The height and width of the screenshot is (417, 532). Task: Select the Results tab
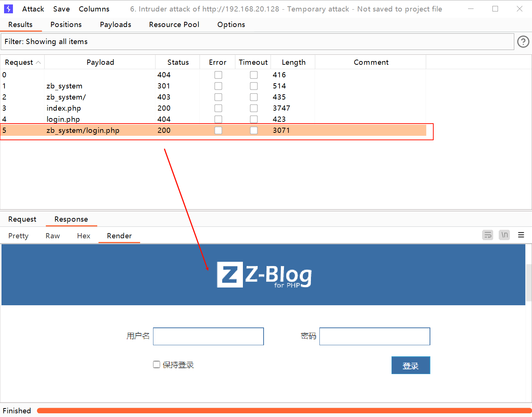[x=20, y=24]
